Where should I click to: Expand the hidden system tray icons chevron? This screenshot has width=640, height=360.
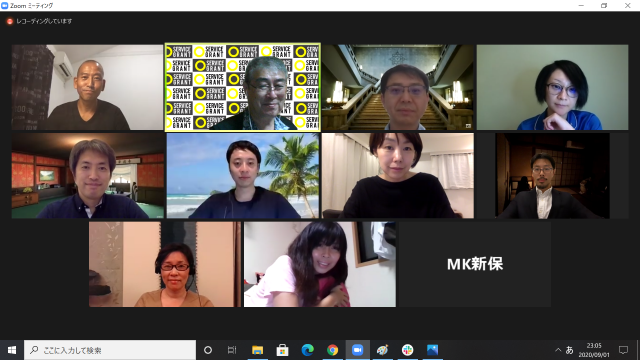click(558, 350)
